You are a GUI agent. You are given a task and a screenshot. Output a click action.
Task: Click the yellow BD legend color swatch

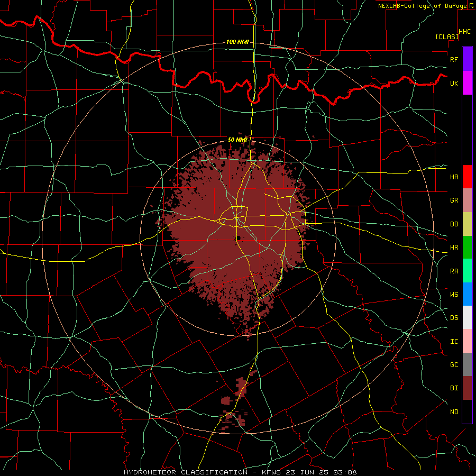coord(467,224)
